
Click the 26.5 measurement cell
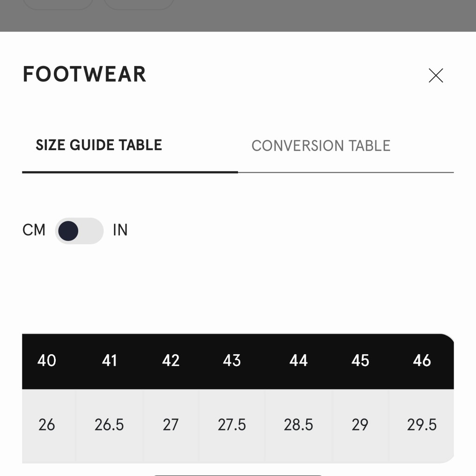(109, 425)
